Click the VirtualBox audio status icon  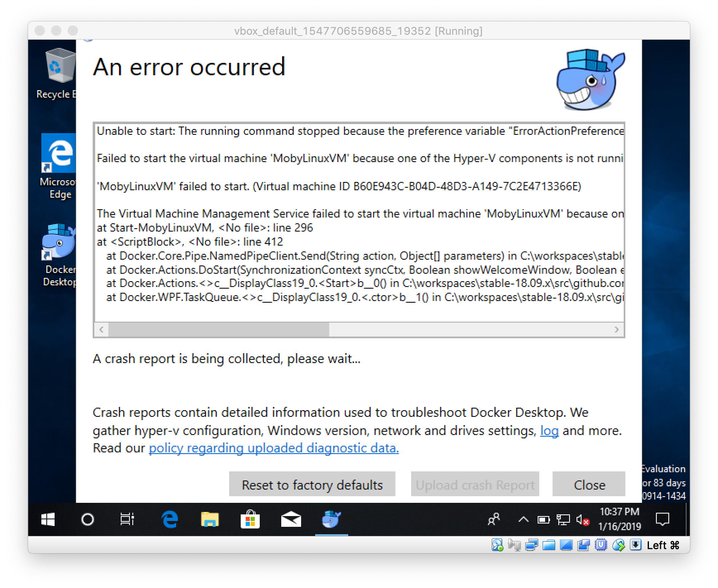pos(514,545)
